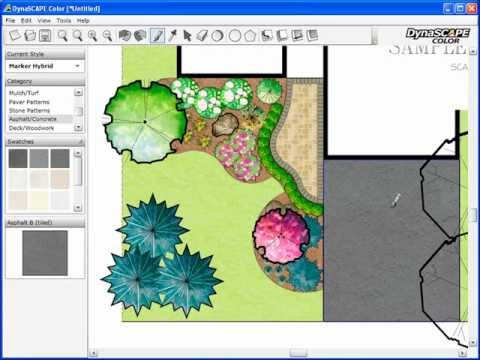
Task: Select the empty circle shape tool
Action: 235,35
